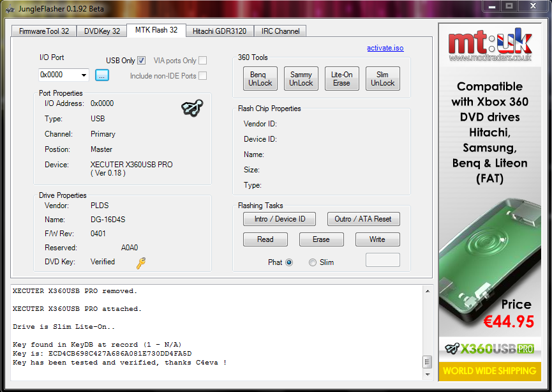The image size is (552, 392).
Task: Click 'XECUTER X360USB PRO removed.' log line
Action: tap(75, 291)
